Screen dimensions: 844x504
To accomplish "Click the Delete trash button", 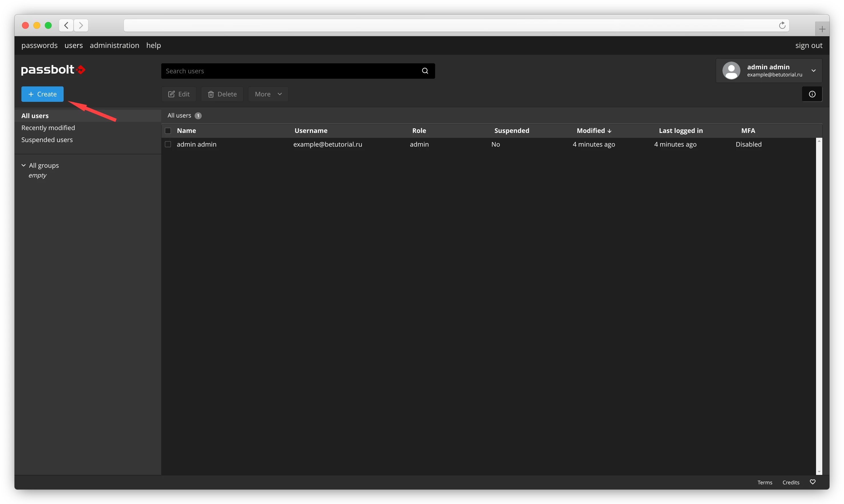I will tap(222, 94).
